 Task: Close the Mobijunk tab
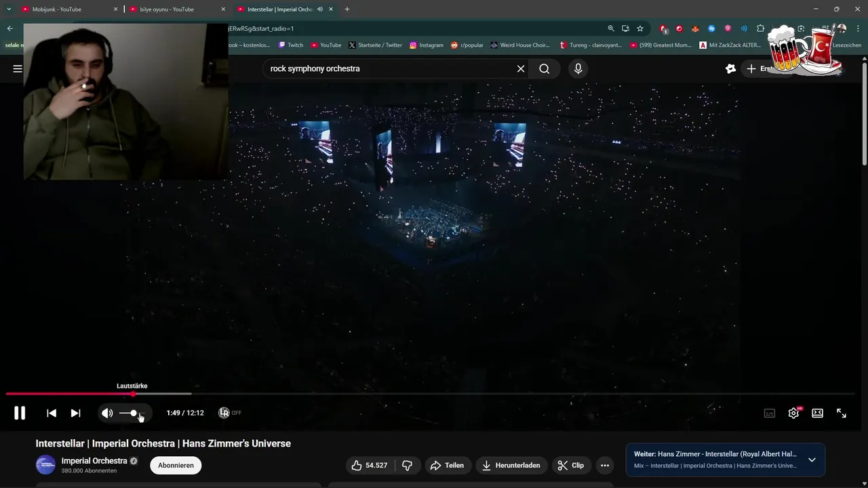pos(115,9)
